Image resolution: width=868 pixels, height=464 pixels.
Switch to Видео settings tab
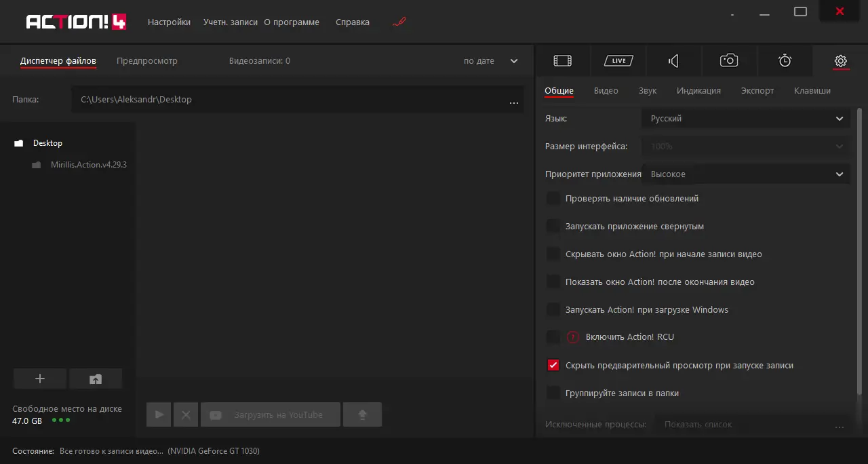pyautogui.click(x=606, y=91)
